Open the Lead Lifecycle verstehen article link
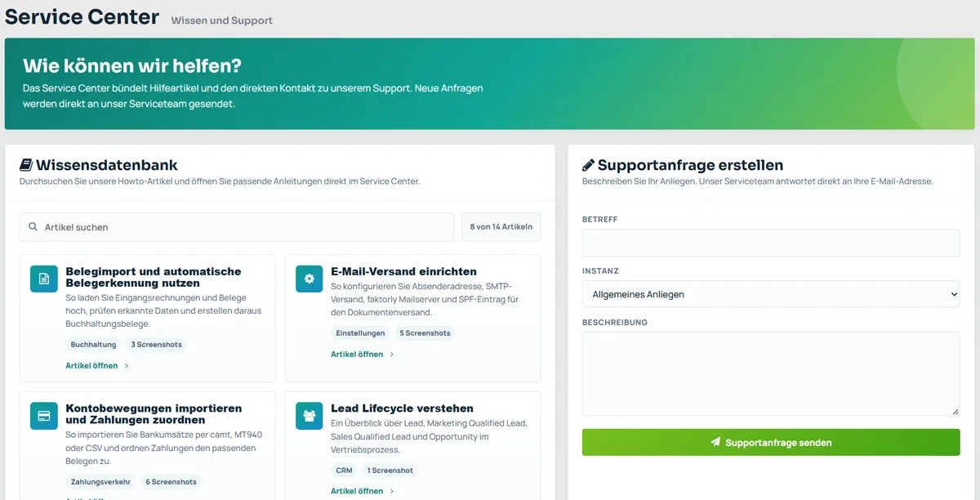Image resolution: width=980 pixels, height=500 pixels. (357, 491)
